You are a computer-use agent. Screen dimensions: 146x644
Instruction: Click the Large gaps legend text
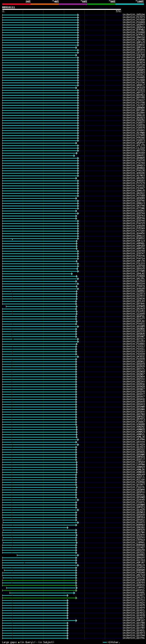(28, 642)
